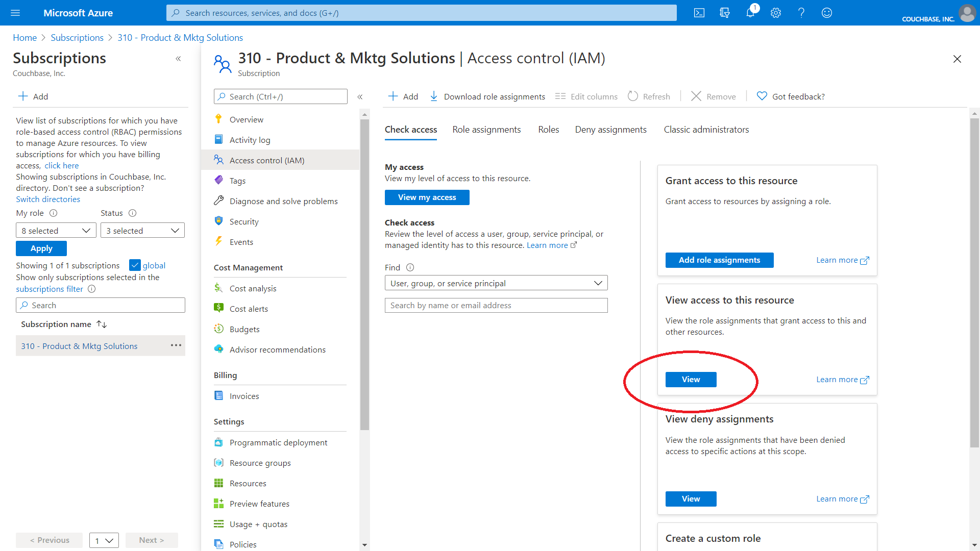Open the Budgets blade
The height and width of the screenshot is (551, 980).
point(244,329)
